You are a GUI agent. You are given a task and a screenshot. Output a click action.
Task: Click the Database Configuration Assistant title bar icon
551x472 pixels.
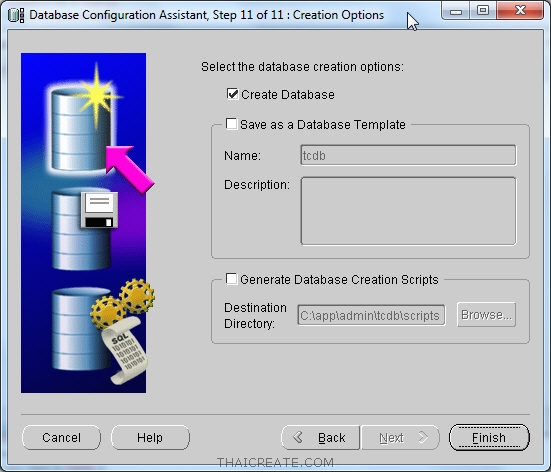[16, 15]
